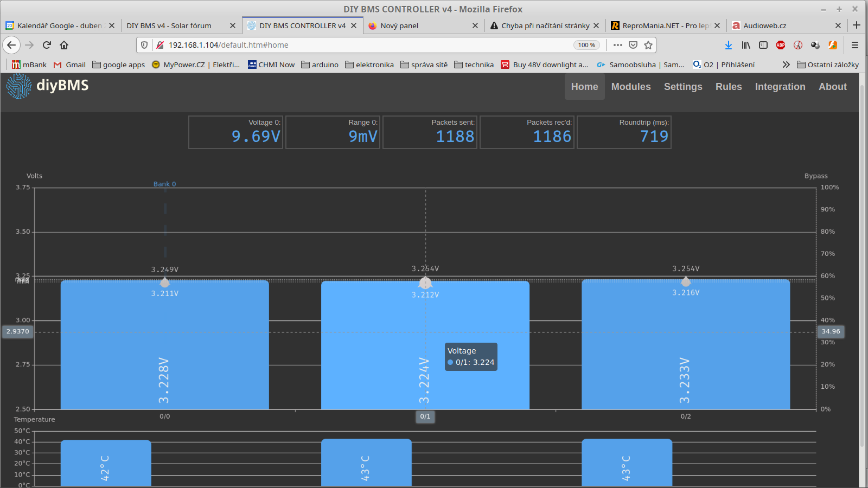Image resolution: width=868 pixels, height=488 pixels.
Task: Click the cell 0/1 voltage bar
Action: tap(425, 345)
